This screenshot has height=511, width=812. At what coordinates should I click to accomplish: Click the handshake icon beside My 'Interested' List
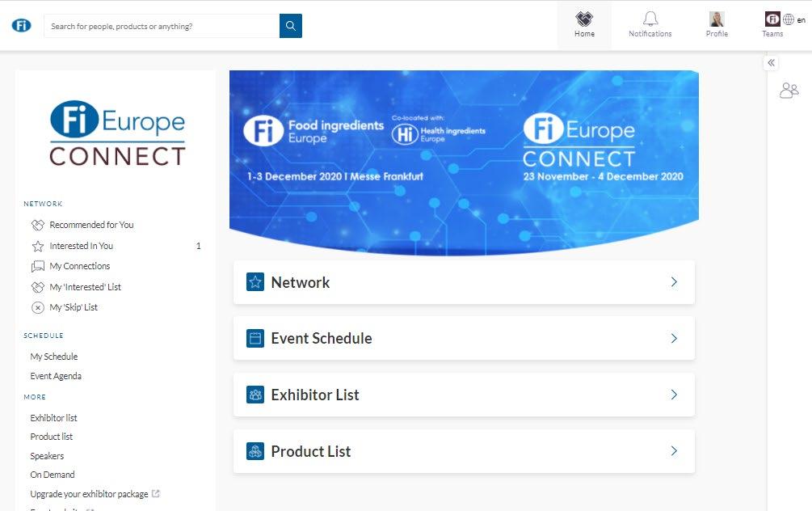[x=38, y=287]
